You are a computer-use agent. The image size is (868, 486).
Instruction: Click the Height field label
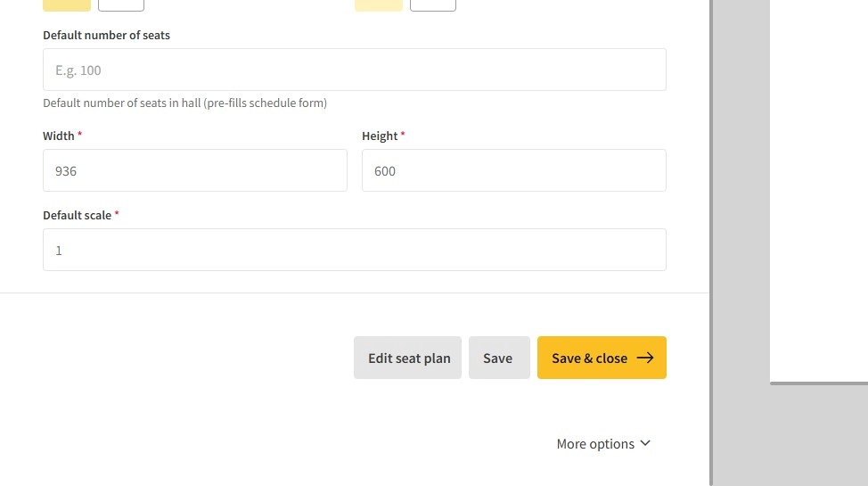tap(380, 136)
